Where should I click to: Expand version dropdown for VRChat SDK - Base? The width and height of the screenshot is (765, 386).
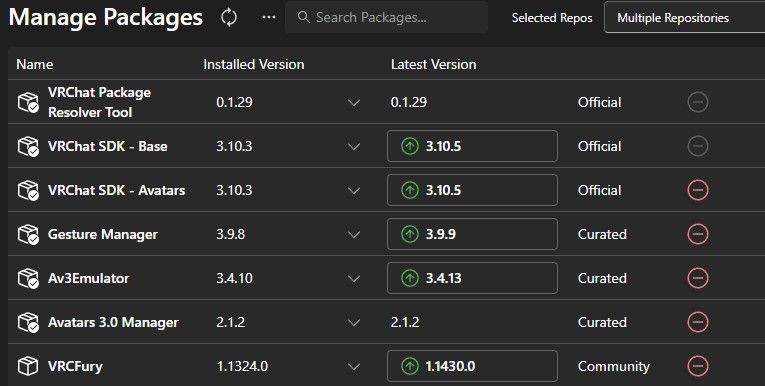(354, 146)
